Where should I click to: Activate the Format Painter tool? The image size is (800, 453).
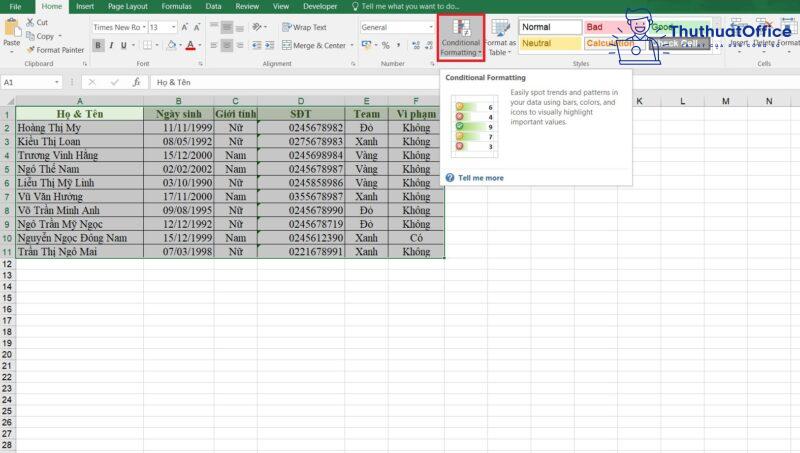coord(55,50)
